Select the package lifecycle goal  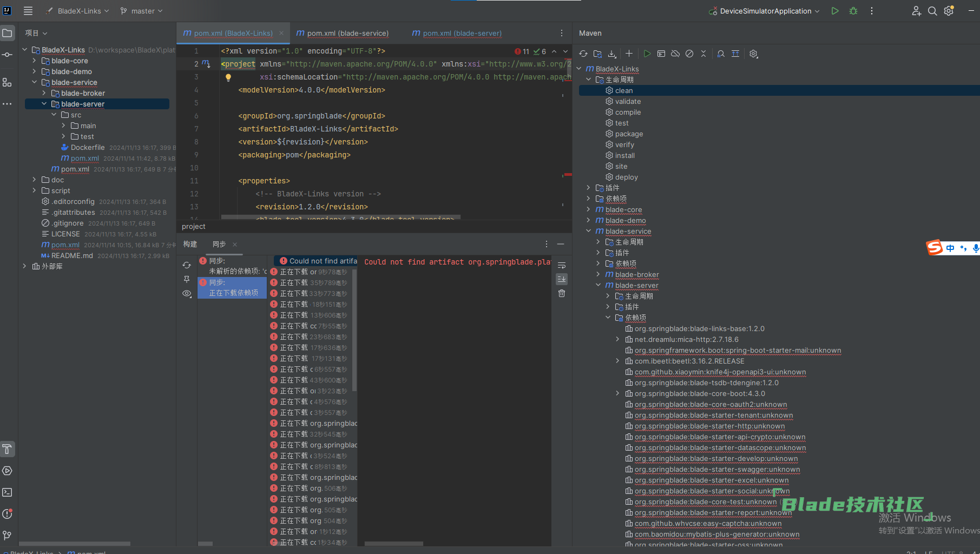[x=629, y=134]
